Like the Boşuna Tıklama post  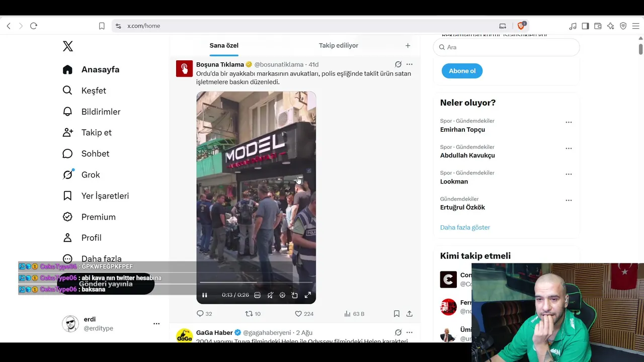click(x=304, y=314)
